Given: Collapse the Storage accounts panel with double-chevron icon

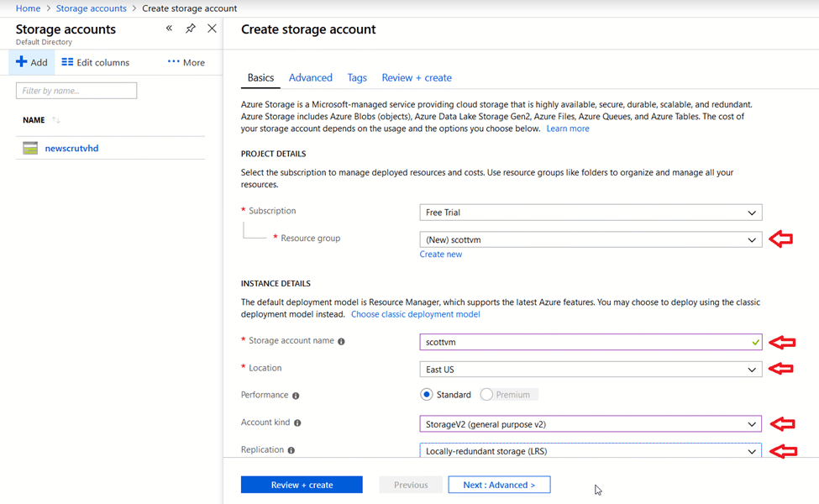Looking at the screenshot, I should (169, 29).
